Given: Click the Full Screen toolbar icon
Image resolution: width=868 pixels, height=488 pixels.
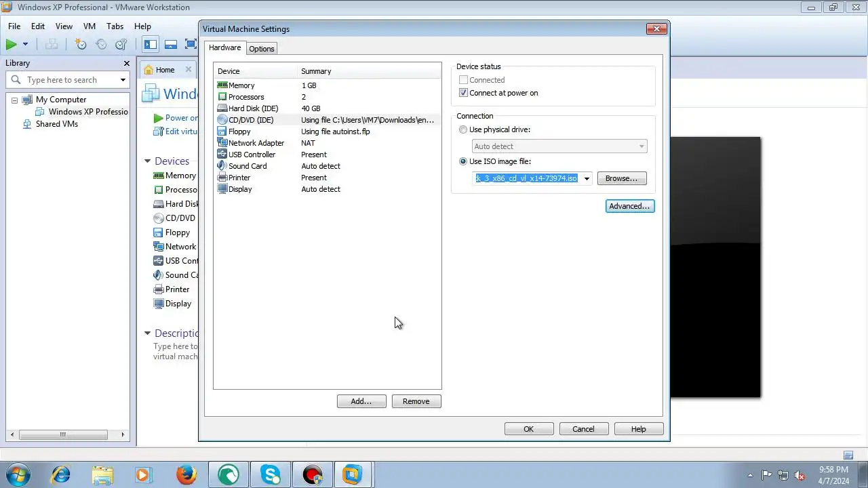Looking at the screenshot, I should pos(191,45).
